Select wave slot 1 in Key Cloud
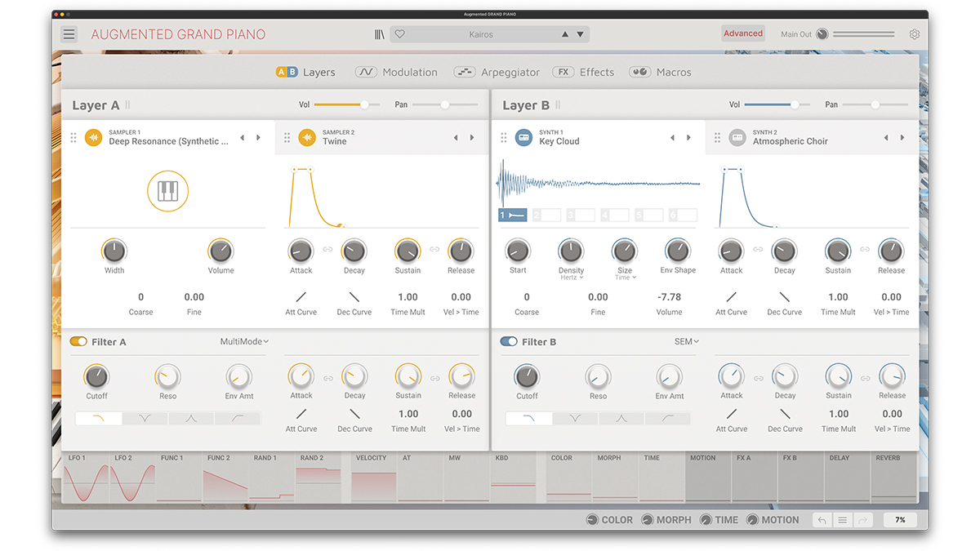The image size is (980, 551). [x=514, y=216]
